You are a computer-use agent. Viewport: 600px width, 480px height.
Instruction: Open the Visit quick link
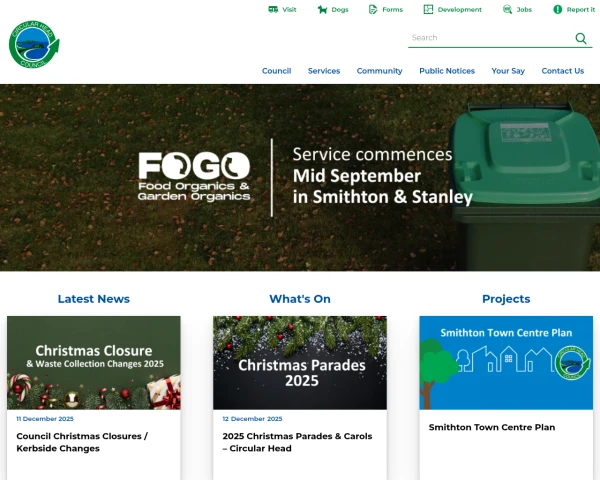(282, 10)
